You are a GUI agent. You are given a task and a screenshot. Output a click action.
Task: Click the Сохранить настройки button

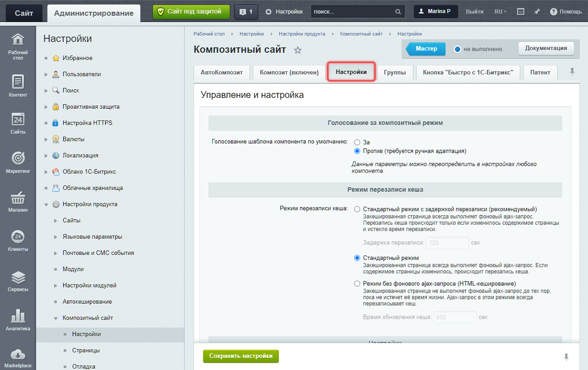tap(241, 356)
